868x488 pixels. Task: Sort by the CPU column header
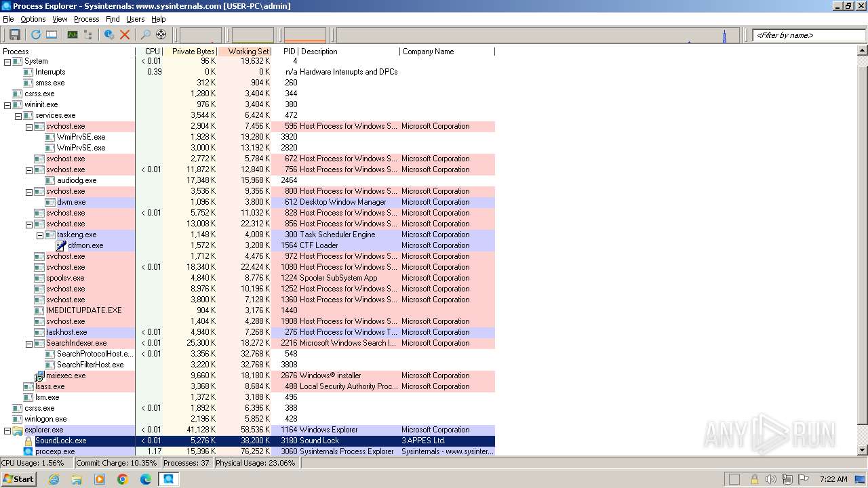coord(149,51)
